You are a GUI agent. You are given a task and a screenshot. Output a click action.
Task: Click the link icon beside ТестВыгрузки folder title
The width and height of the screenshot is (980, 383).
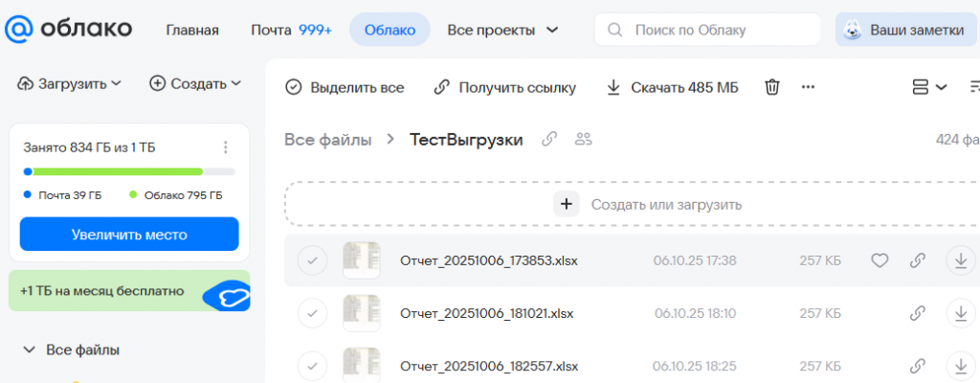(549, 140)
